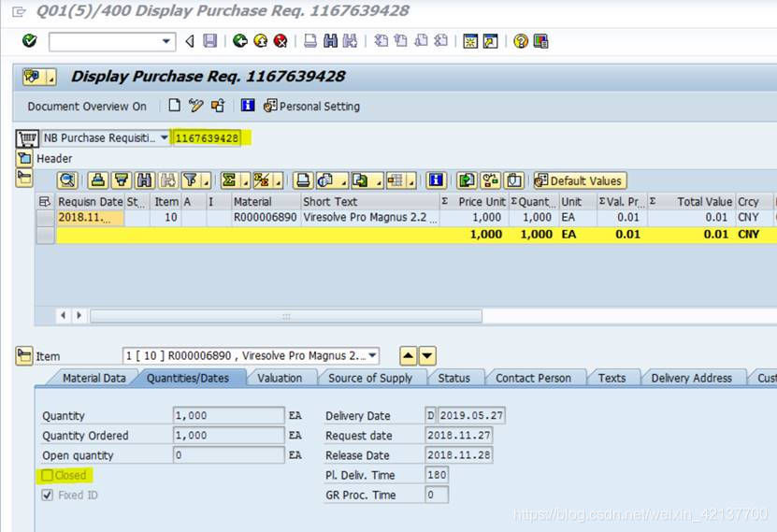This screenshot has width=777, height=532.
Task: Click the blue Information icon in grid toolbar
Action: point(436,180)
